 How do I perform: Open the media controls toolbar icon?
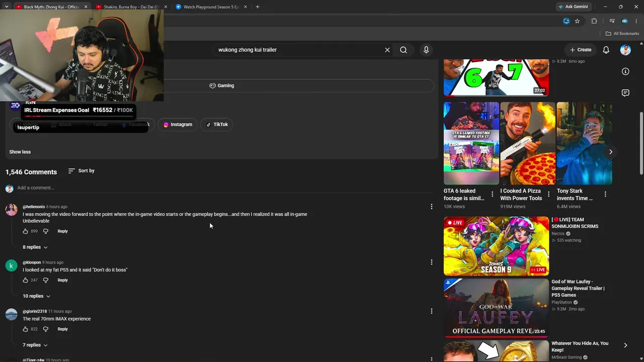pos(612,21)
